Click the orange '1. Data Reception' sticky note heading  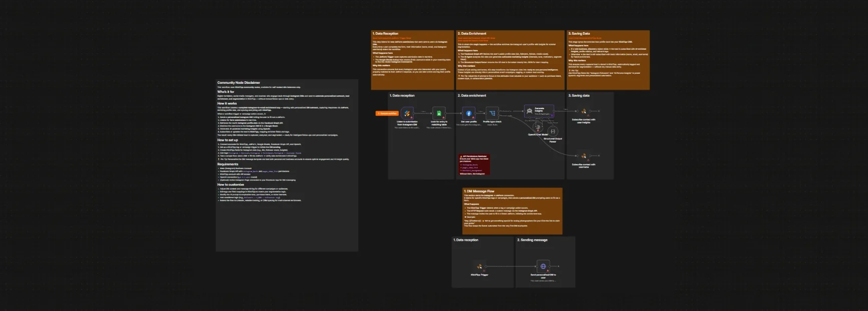click(385, 34)
